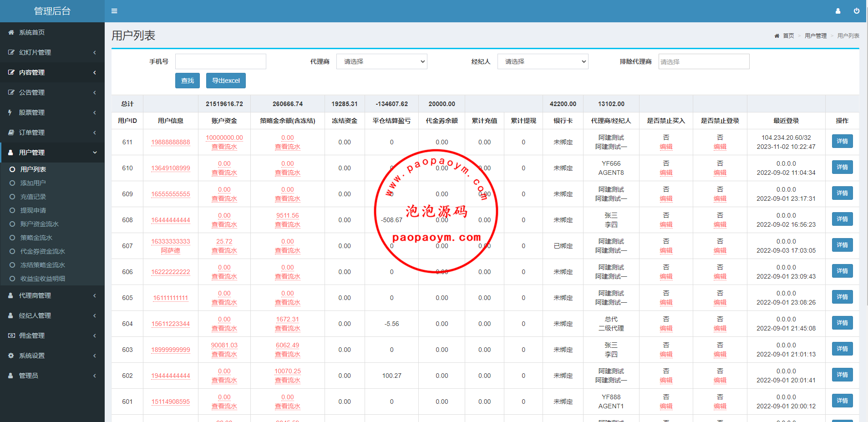Open 详情 for user 601
Viewport: 868px width, 422px height.
pos(842,401)
